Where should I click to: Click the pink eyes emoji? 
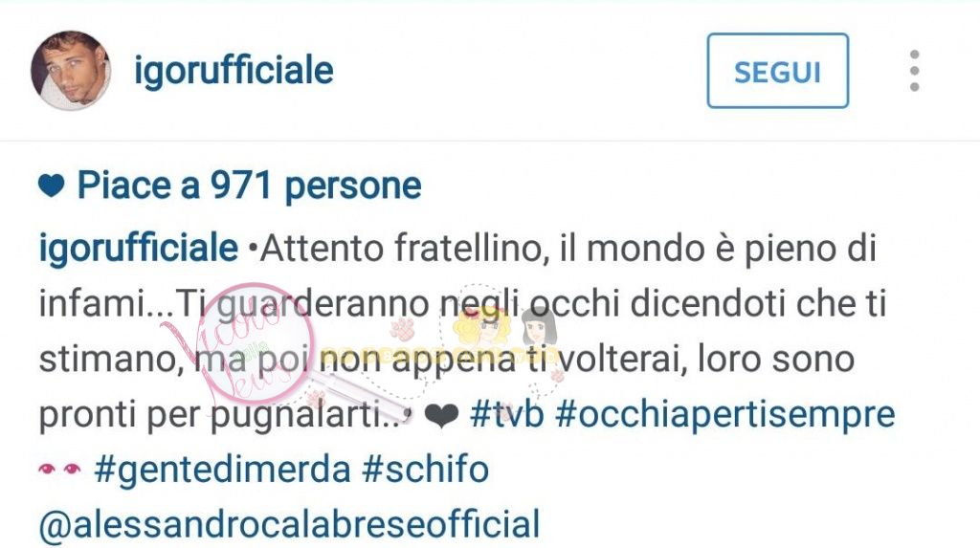(x=60, y=469)
